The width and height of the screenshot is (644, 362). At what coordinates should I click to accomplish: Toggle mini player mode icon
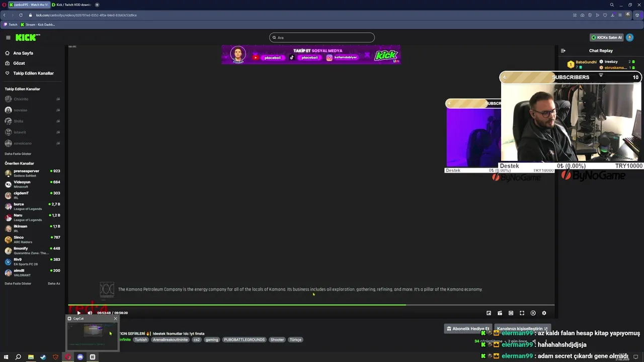pyautogui.click(x=500, y=313)
